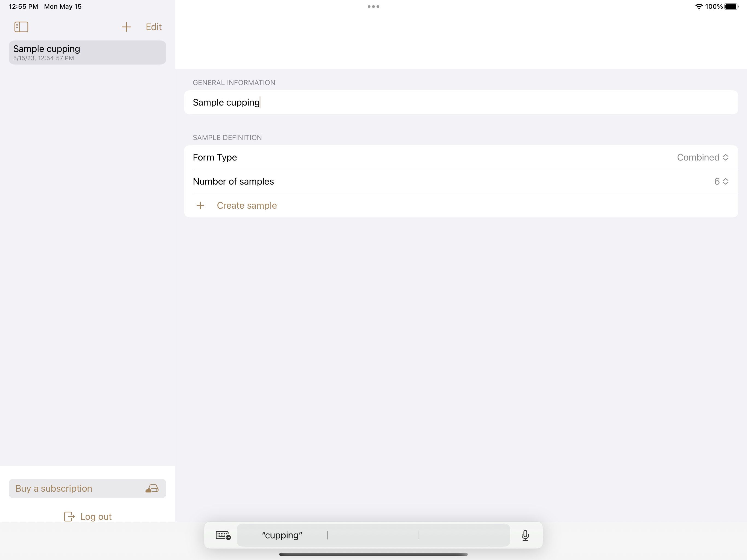Tap the battery status icon
The height and width of the screenshot is (560, 747).
tap(731, 6)
